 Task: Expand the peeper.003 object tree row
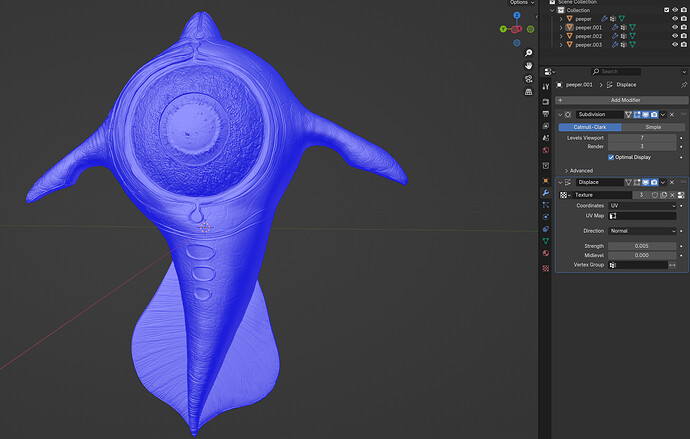561,45
